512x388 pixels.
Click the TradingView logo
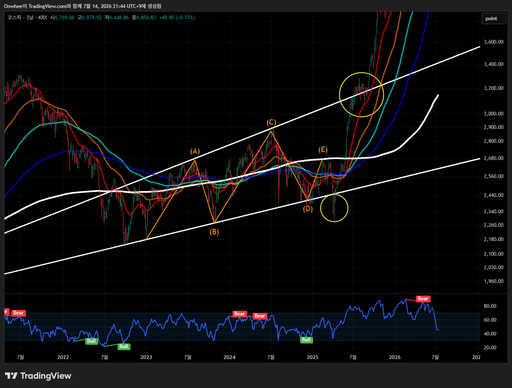(38, 376)
